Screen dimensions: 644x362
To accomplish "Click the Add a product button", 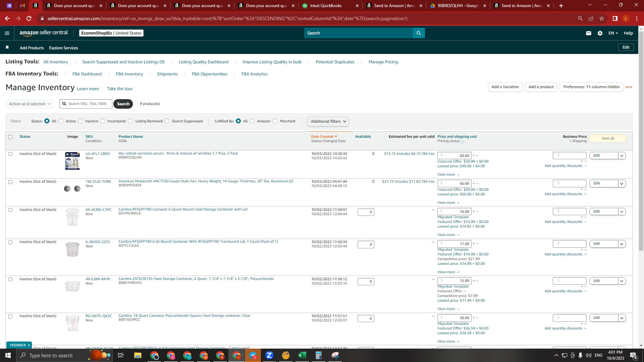I will (541, 87).
